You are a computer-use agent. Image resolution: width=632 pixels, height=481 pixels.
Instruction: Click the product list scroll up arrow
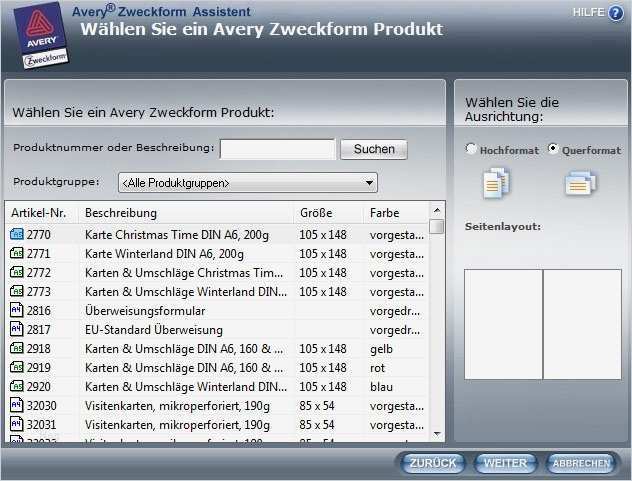[437, 210]
